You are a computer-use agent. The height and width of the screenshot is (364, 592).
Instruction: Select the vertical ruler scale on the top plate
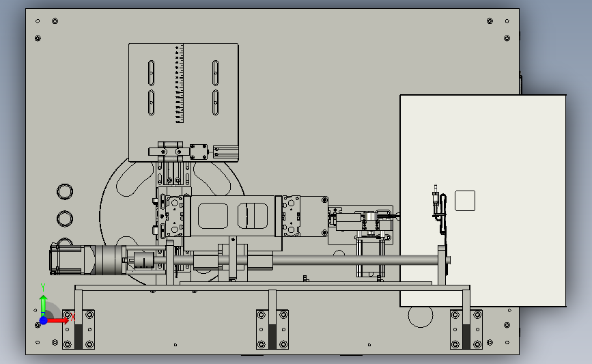[x=180, y=83]
